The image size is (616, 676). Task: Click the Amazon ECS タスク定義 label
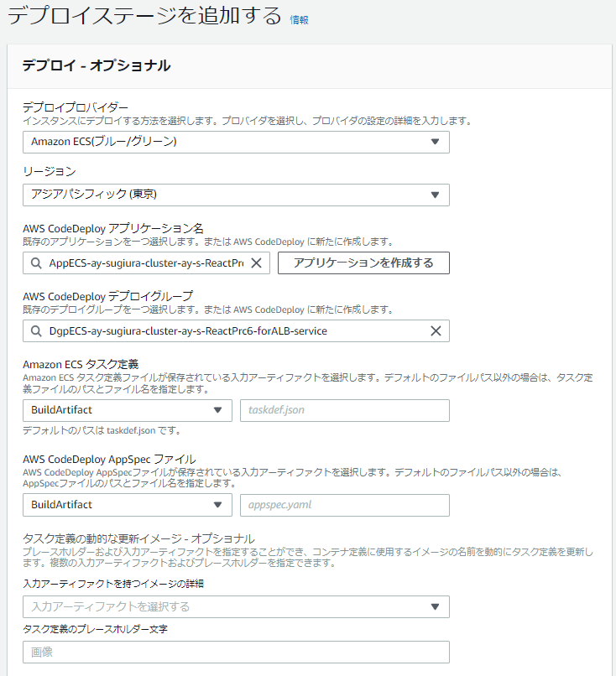click(81, 365)
